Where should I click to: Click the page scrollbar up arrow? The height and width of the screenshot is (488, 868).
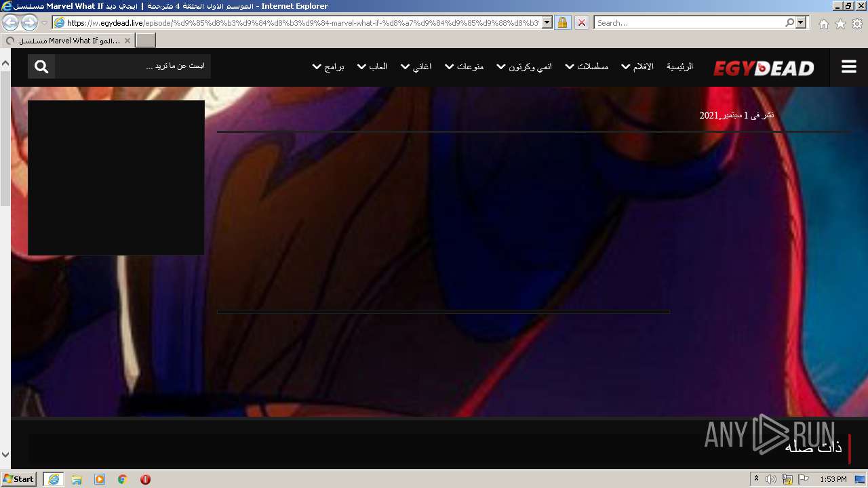coord(5,64)
